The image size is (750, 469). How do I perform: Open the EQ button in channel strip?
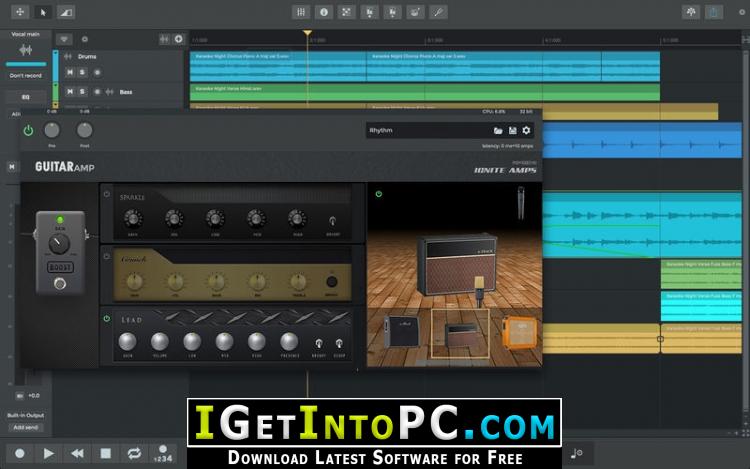(x=26, y=97)
